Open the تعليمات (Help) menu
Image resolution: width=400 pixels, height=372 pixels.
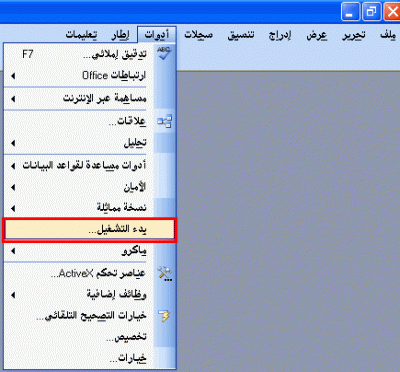(x=81, y=35)
